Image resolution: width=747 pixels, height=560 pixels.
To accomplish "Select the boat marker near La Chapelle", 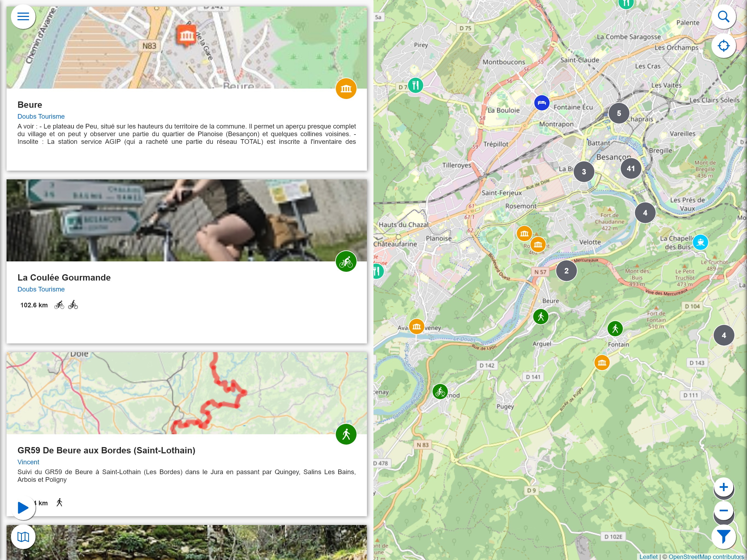I will pyautogui.click(x=700, y=242).
